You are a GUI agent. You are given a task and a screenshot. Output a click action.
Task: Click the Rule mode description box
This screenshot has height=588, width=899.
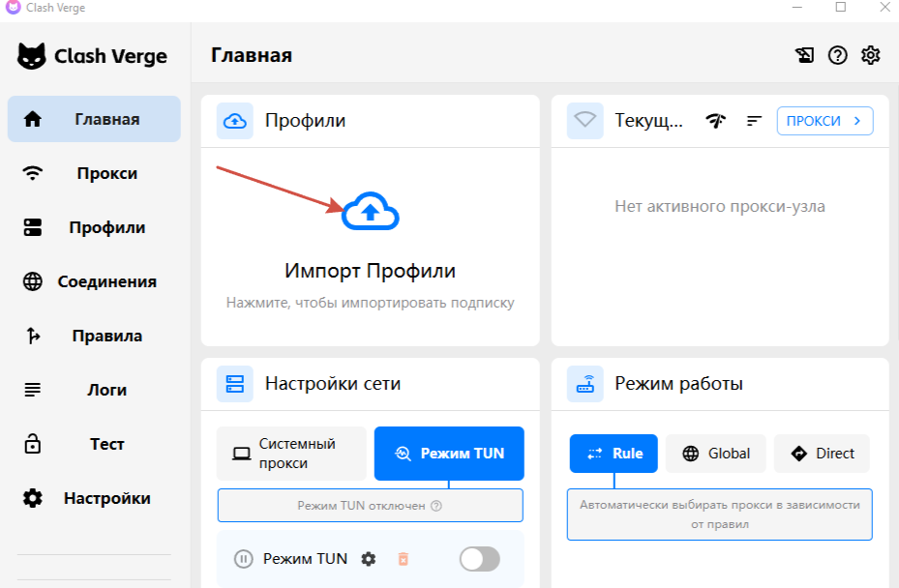tap(720, 514)
